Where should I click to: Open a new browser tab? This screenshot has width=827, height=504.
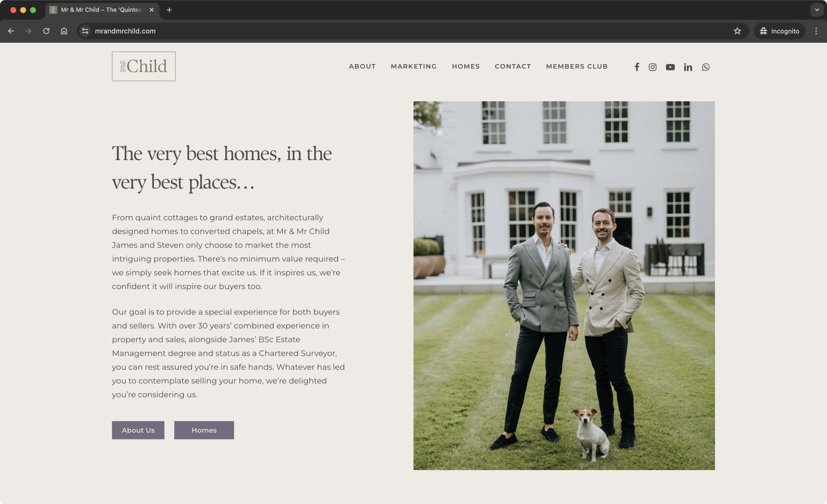[x=169, y=10]
